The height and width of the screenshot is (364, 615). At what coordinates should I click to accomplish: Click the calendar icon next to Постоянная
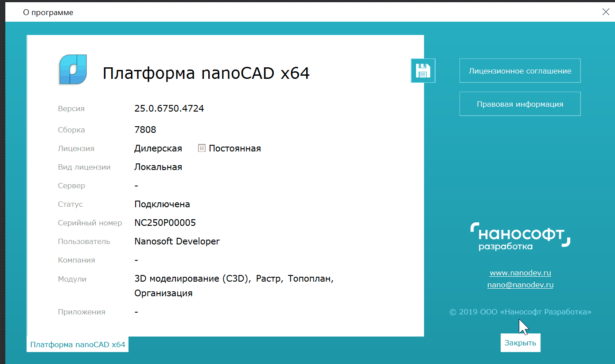[x=202, y=148]
